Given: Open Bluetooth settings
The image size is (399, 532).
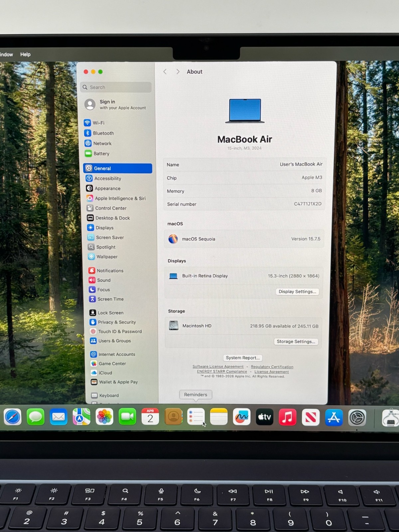Looking at the screenshot, I should [x=99, y=133].
